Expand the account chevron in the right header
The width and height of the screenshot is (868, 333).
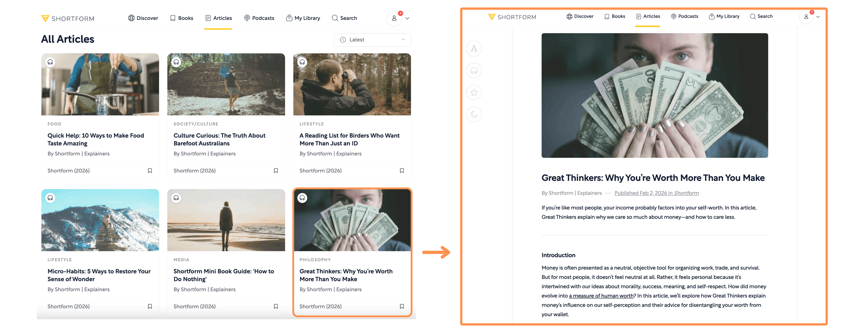coord(818,17)
